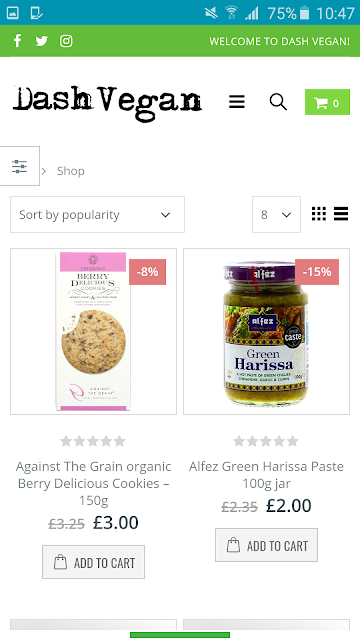Add Berry Delicious Cookies to cart
The image size is (360, 640).
pyautogui.click(x=93, y=562)
